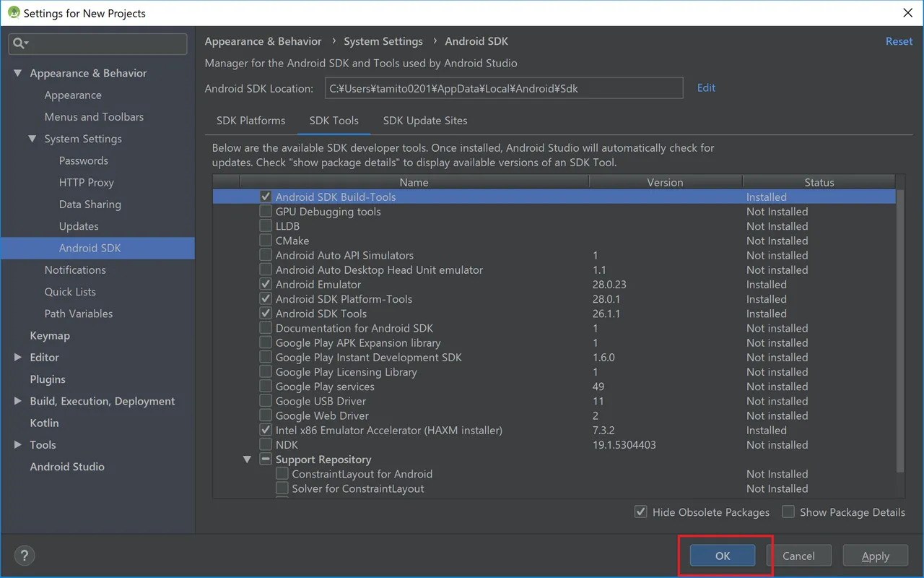Select Quick Lists in sidebar
This screenshot has width=924, height=578.
point(70,292)
